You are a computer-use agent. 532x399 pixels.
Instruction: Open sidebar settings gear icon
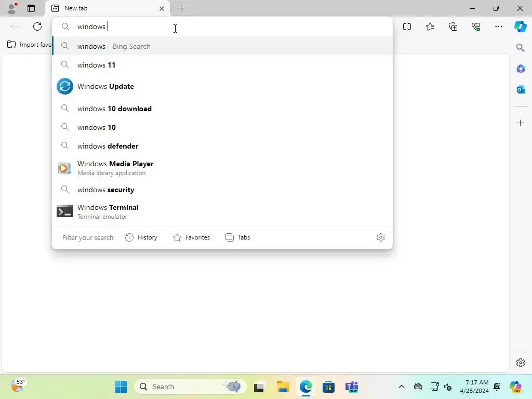[521, 363]
